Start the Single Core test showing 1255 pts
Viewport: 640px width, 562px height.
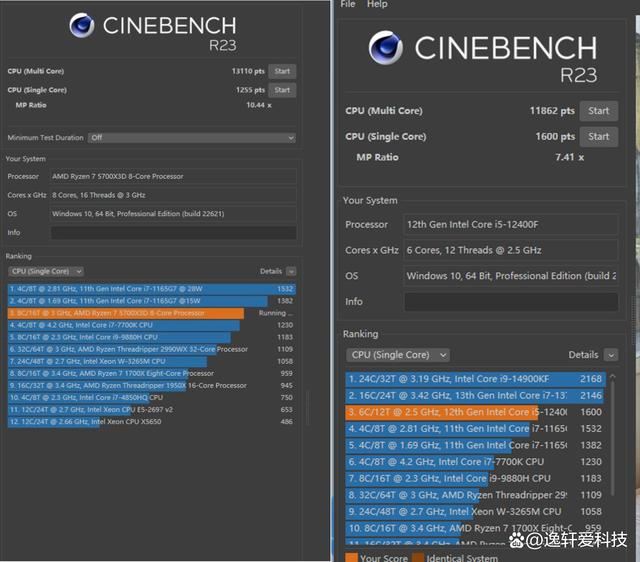[x=282, y=90]
